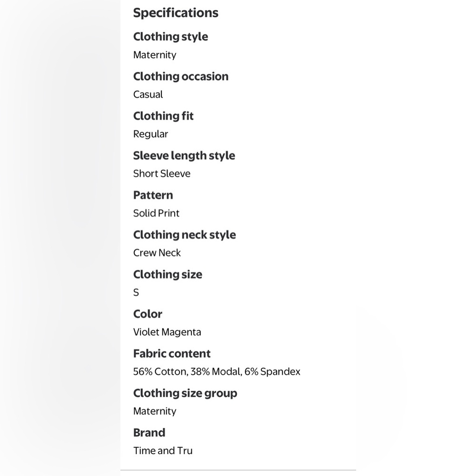476x476 pixels.
Task: Click the Crew Neck value
Action: [157, 253]
